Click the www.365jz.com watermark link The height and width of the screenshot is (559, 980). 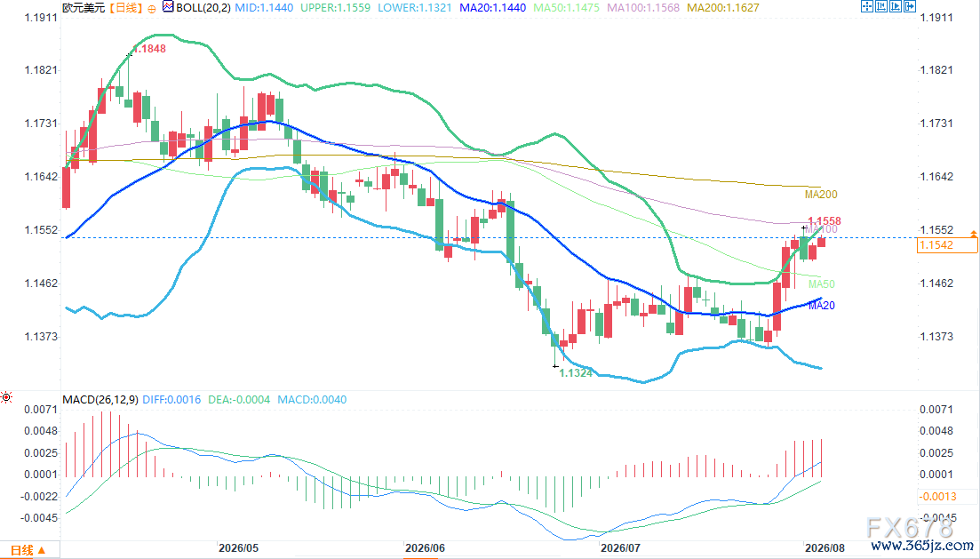point(922,546)
